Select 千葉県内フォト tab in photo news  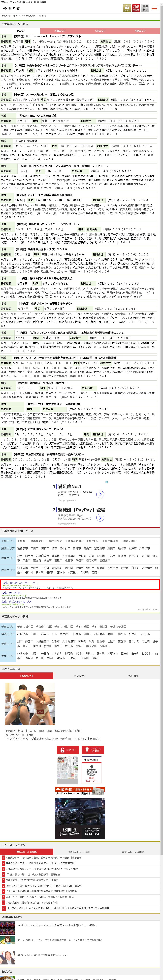(26, 676)
